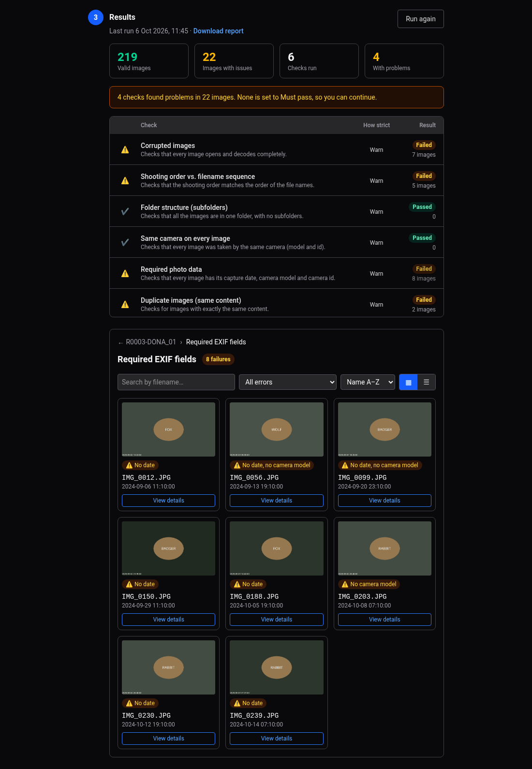Click warning icon for Required photo data
The width and height of the screenshot is (532, 769).
point(125,274)
